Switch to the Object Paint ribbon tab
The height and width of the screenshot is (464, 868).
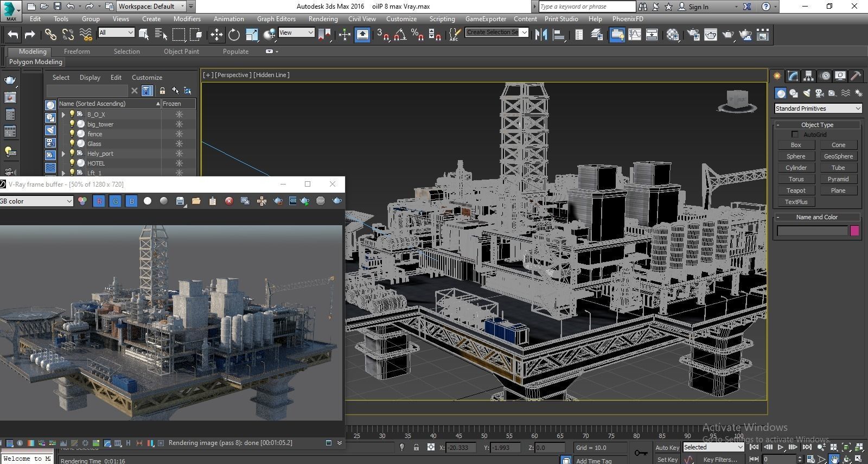[181, 52]
